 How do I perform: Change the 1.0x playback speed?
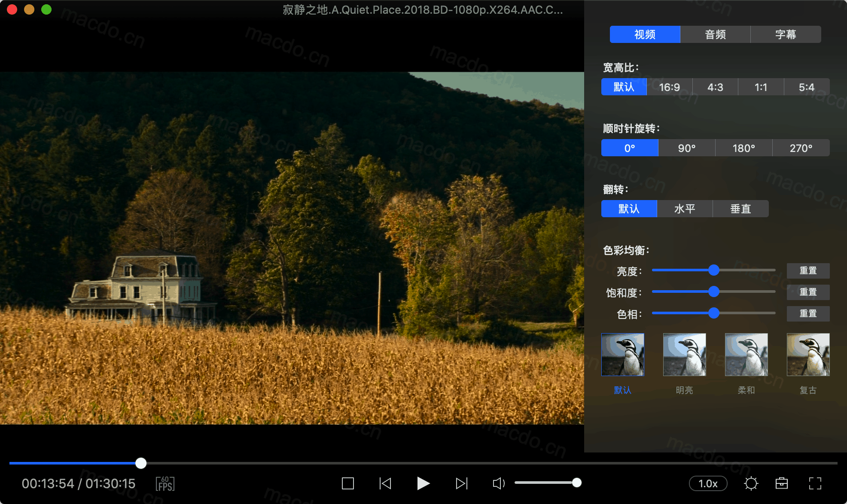(708, 483)
